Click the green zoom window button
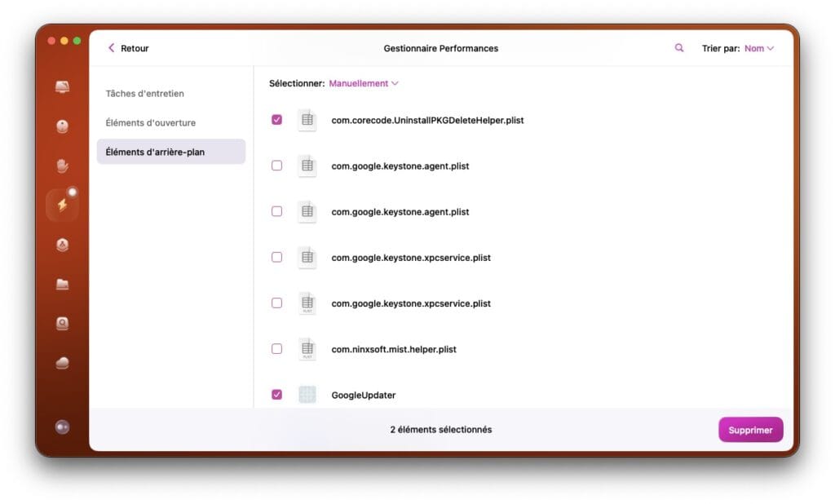Screen dimensions: 835x504 coord(77,41)
